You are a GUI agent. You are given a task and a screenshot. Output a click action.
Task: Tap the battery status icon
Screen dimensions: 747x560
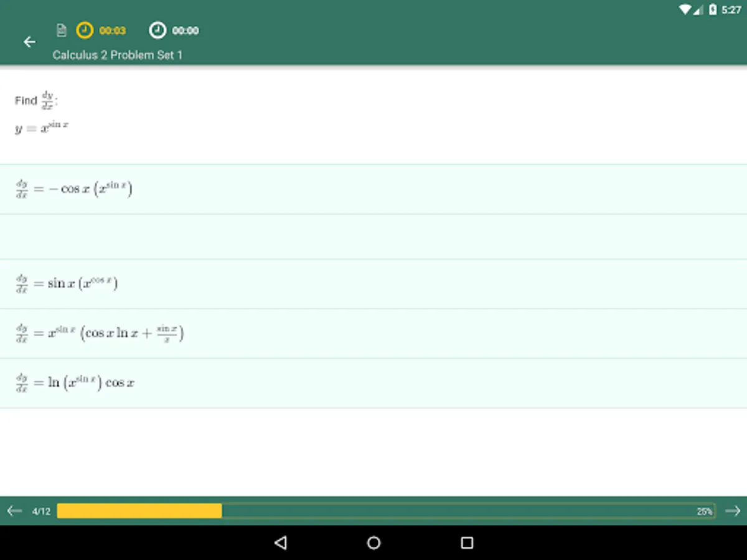tap(713, 9)
